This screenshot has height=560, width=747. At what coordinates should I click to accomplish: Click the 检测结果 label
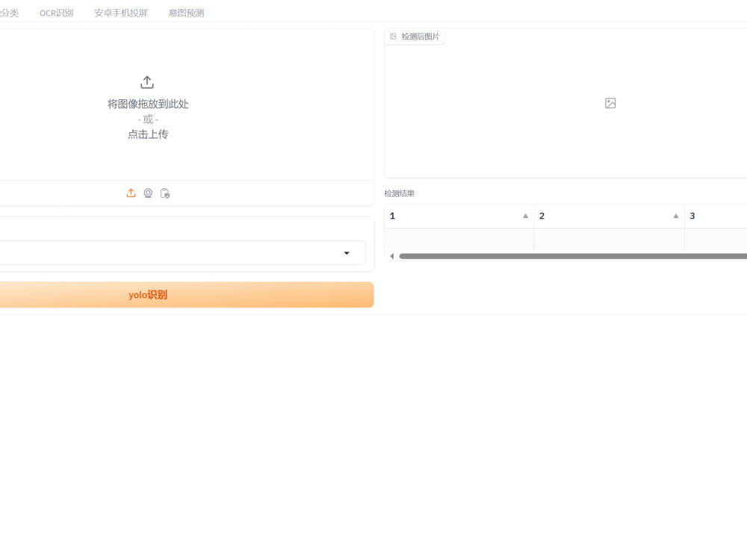tap(399, 193)
